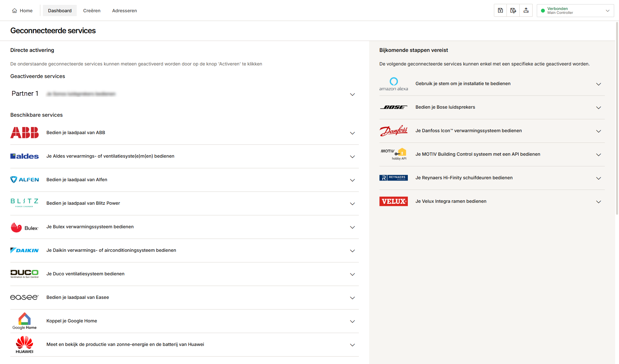Expand the Daikin service chevron
The height and width of the screenshot is (364, 619).
pyautogui.click(x=352, y=251)
